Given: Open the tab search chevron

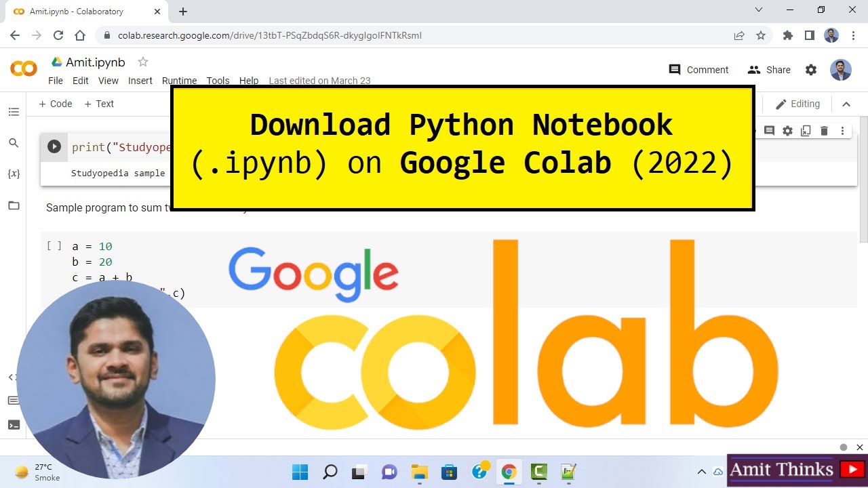Looking at the screenshot, I should [759, 9].
